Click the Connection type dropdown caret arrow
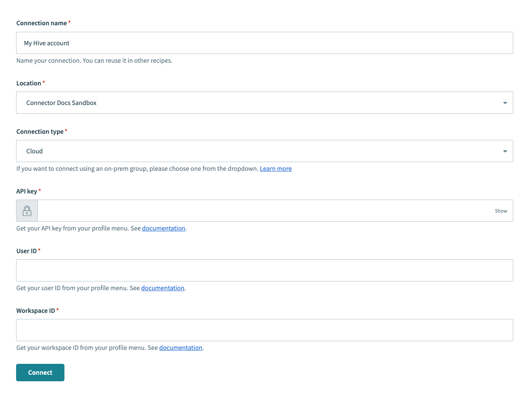Image resolution: width=532 pixels, height=400 pixels. [x=505, y=152]
